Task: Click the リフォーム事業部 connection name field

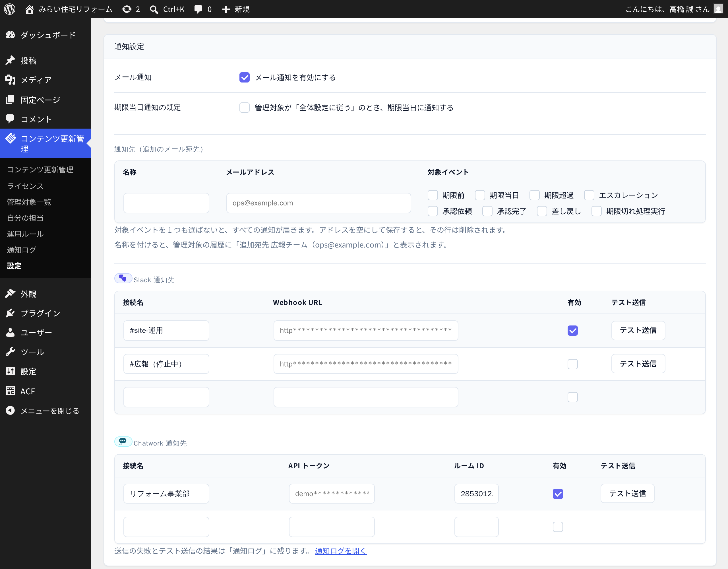Action: click(x=166, y=494)
